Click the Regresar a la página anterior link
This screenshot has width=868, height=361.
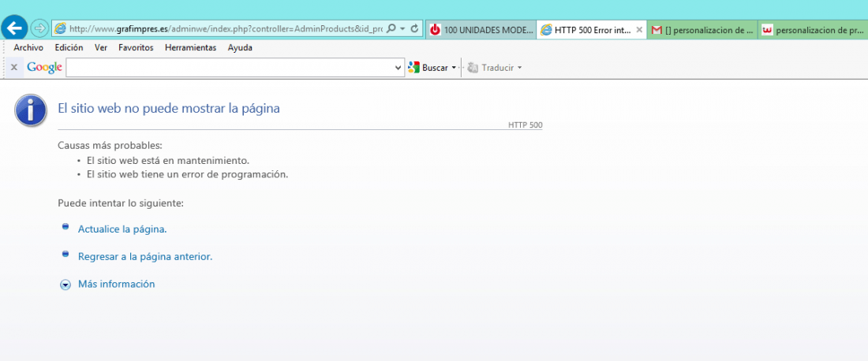146,256
